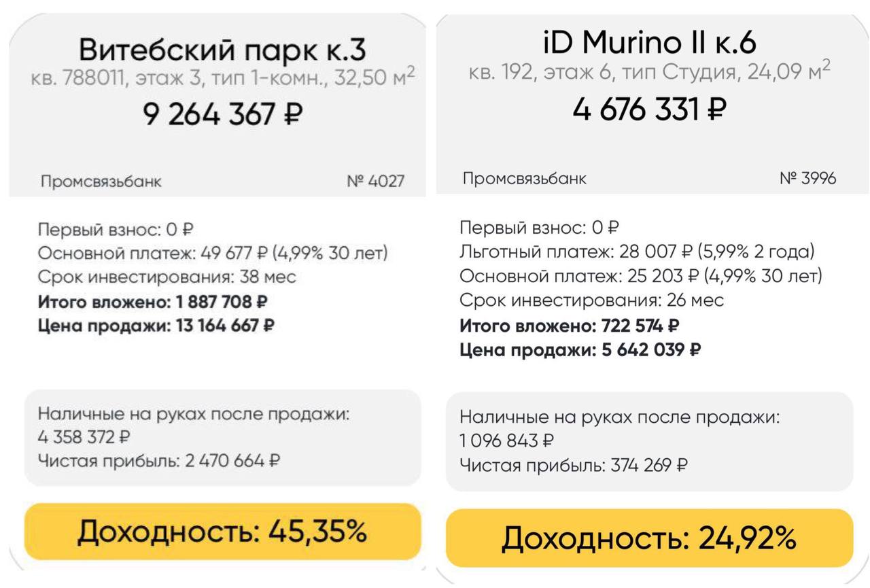The image size is (870, 588).
Task: Click the Цена продажи: 5 642 039 ₽ line
Action: point(580,349)
